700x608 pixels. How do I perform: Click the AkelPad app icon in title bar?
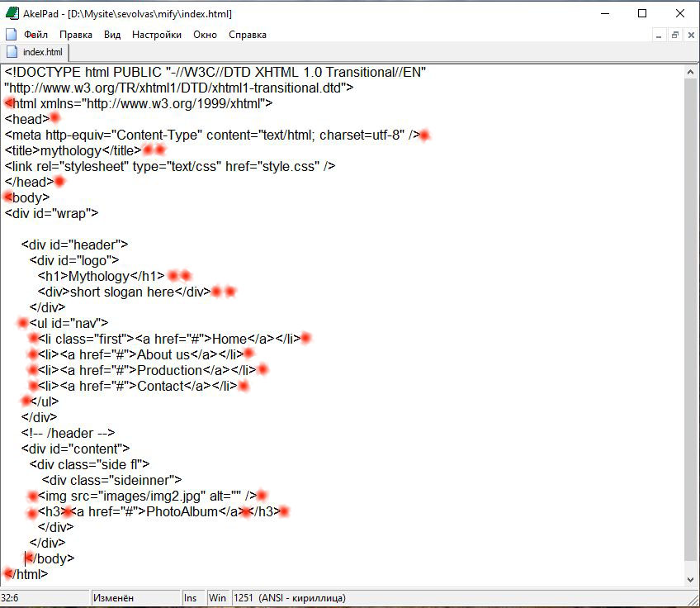tap(12, 13)
